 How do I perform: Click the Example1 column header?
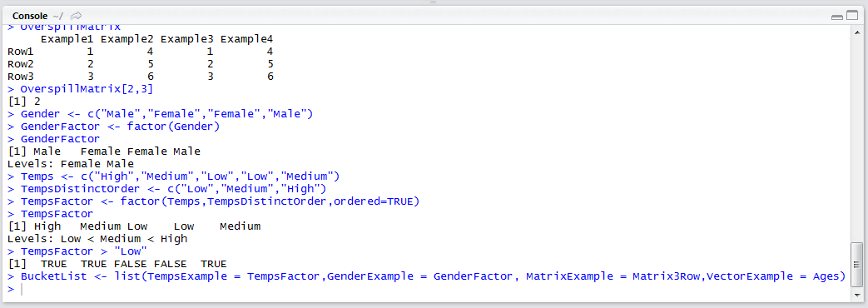tap(67, 39)
